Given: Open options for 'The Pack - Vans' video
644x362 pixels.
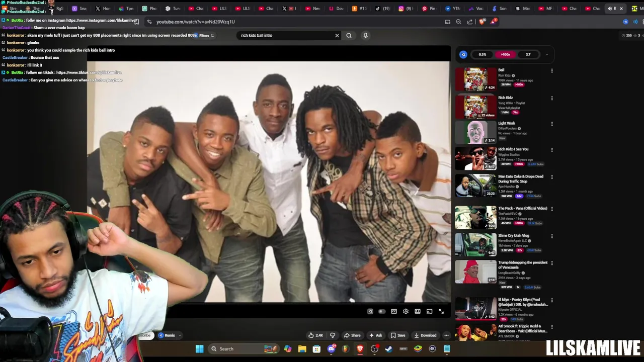Looking at the screenshot, I should click(552, 209).
